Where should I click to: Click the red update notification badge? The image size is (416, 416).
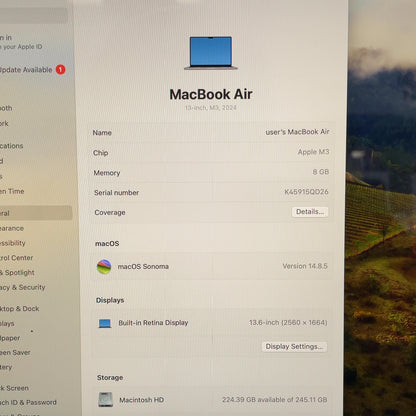[x=60, y=69]
